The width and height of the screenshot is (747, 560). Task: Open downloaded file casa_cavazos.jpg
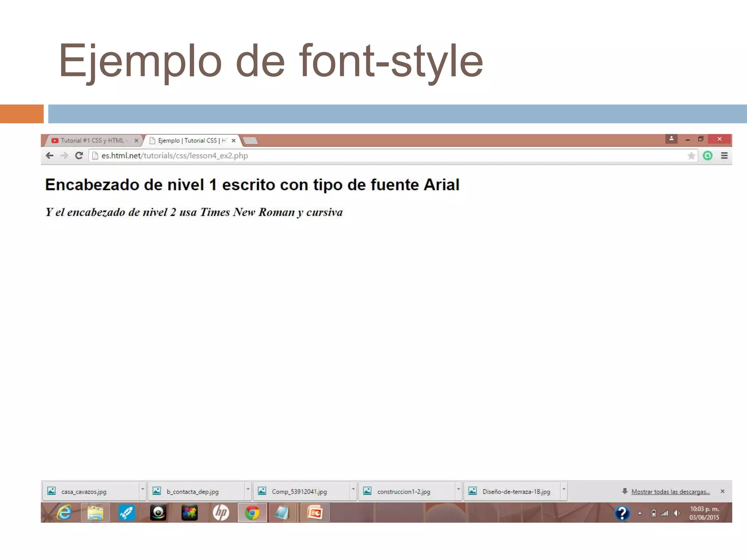(91, 491)
